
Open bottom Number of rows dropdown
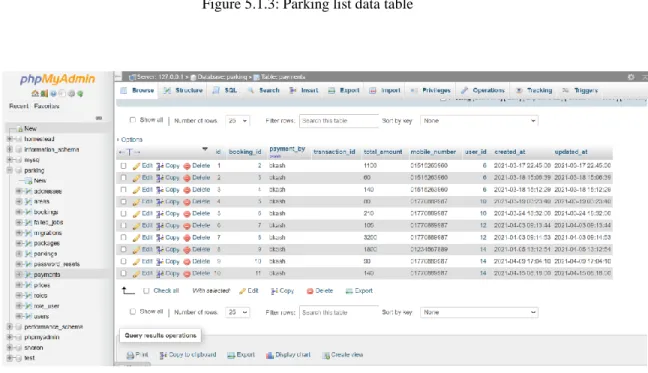(238, 312)
